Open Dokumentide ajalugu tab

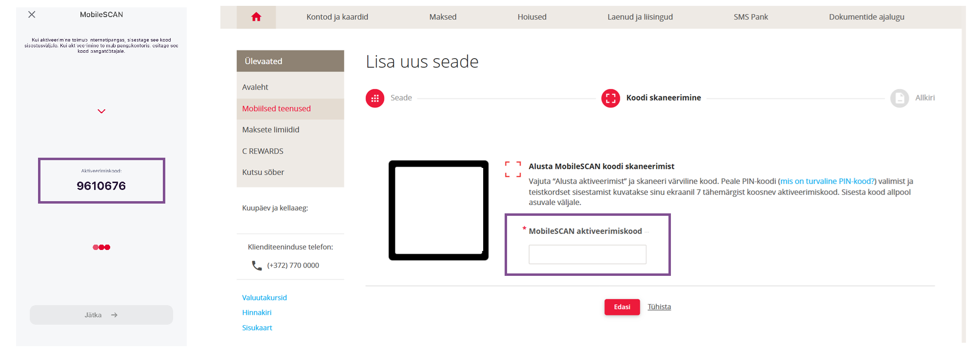(866, 17)
